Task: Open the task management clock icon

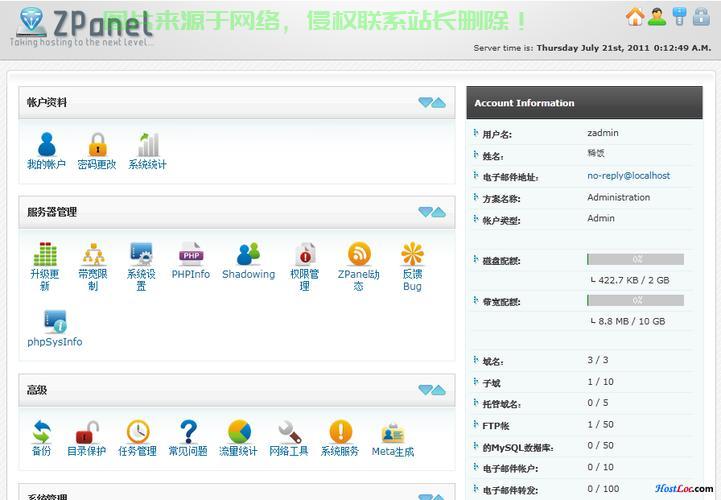Action: pos(138,431)
